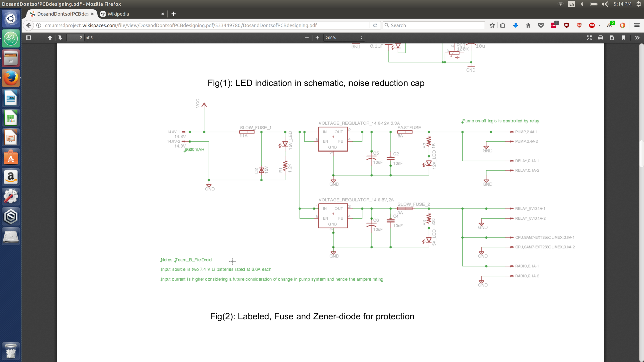Click the bookmark star icon in address bar
This screenshot has height=362, width=644.
coord(492,25)
